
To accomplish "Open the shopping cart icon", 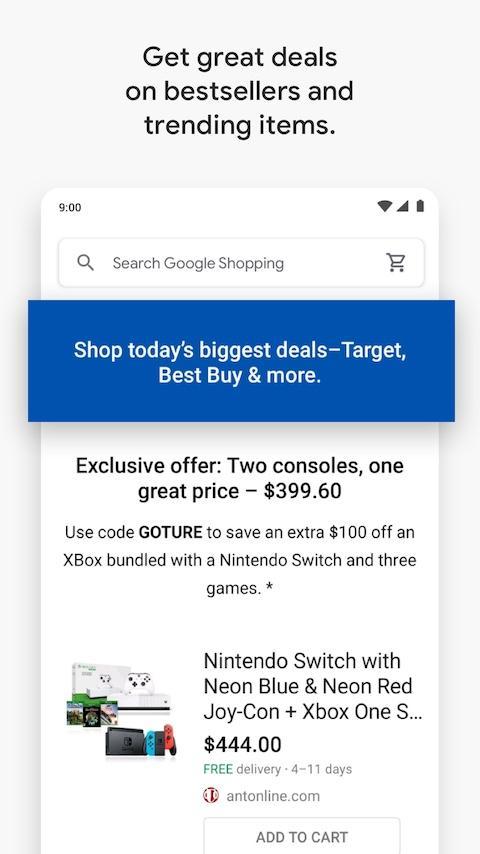I will coord(396,263).
